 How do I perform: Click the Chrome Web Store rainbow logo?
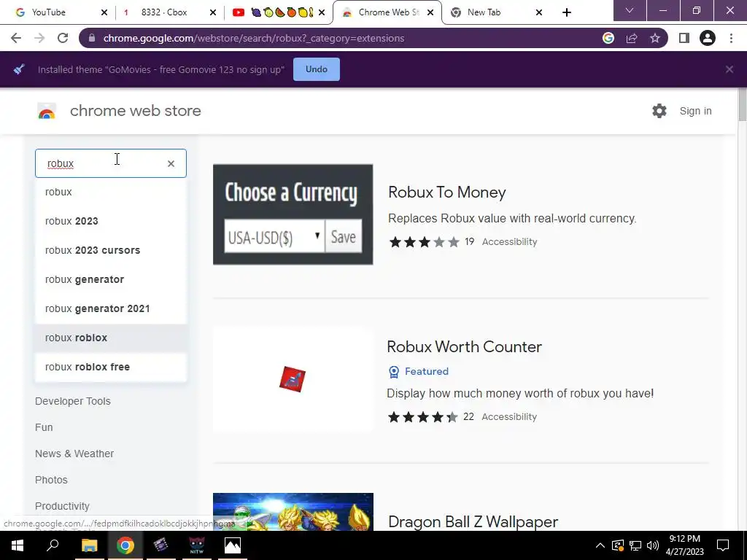[47, 111]
